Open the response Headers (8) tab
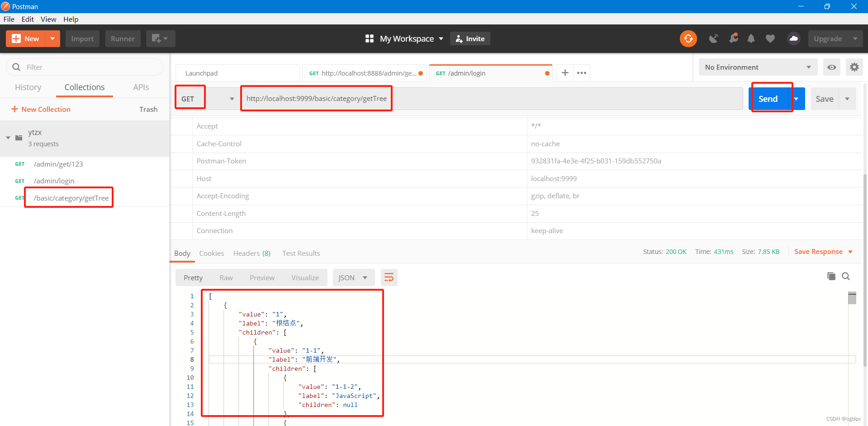Viewport: 868px width, 426px height. click(x=252, y=253)
